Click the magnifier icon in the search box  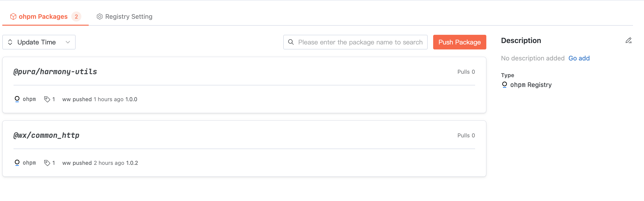[291, 42]
